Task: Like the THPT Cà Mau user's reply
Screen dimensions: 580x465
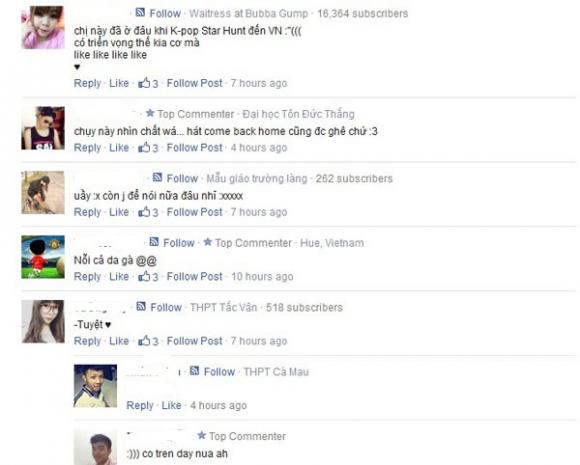Action: pyautogui.click(x=171, y=405)
